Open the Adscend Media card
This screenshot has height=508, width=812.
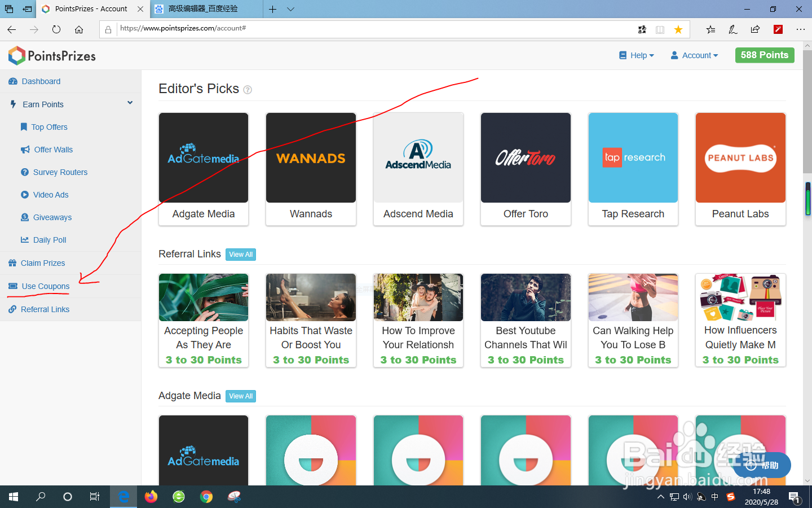[x=418, y=169]
